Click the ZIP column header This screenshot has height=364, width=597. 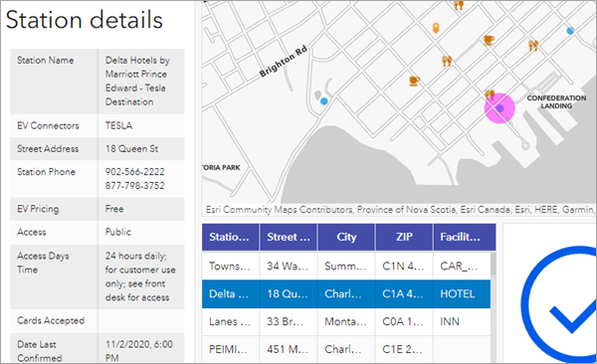404,238
